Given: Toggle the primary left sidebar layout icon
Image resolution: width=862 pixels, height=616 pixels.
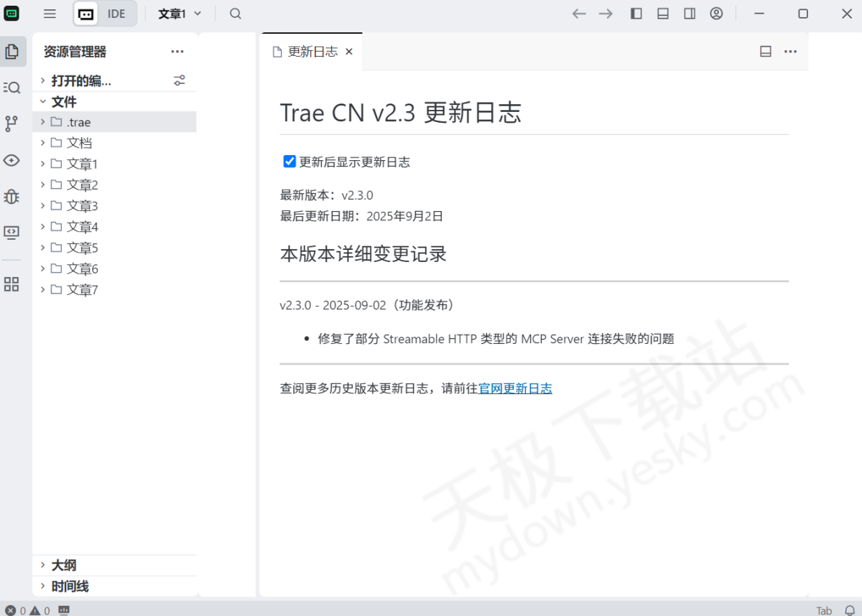Looking at the screenshot, I should 636,14.
